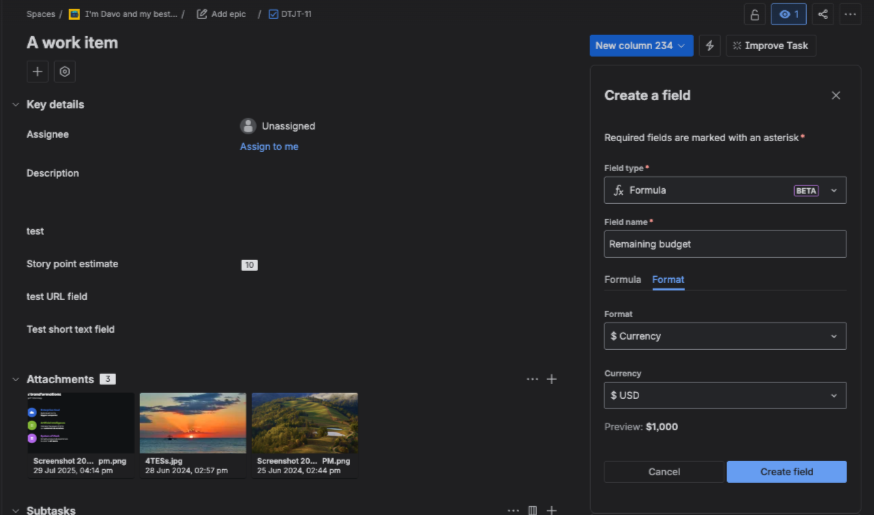
Task: Click the Story point estimate value 10
Action: (x=249, y=265)
